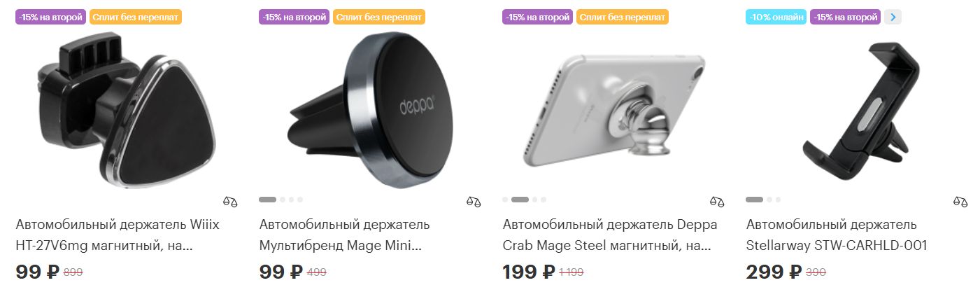The image size is (980, 285).
Task: Expand more badges on Stellarway card
Action: click(x=893, y=17)
